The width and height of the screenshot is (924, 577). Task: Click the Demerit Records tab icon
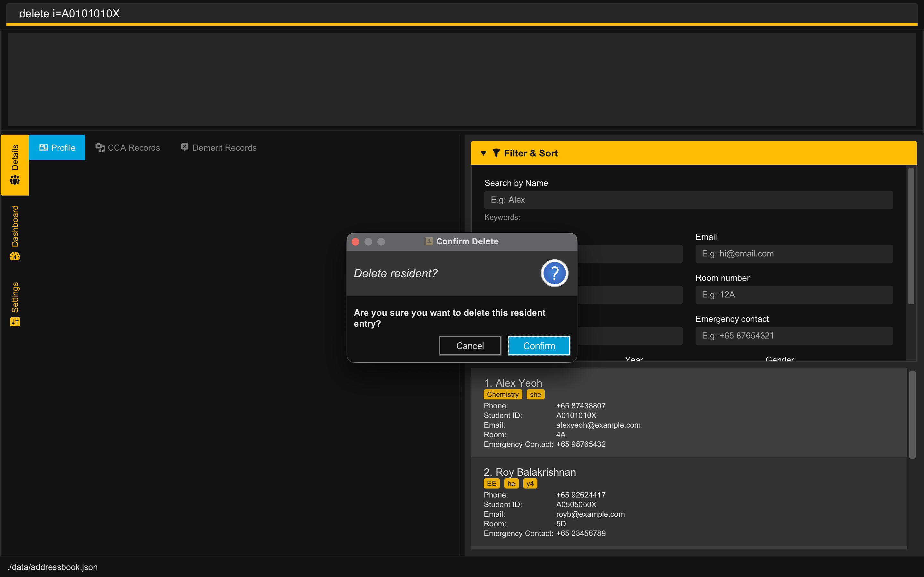coord(185,148)
